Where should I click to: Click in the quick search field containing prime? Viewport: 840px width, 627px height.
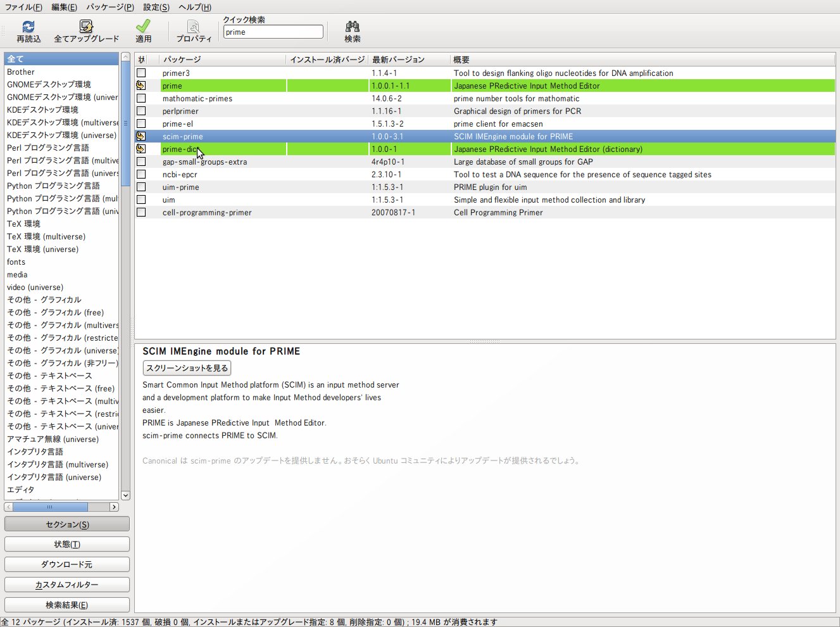[x=273, y=32]
